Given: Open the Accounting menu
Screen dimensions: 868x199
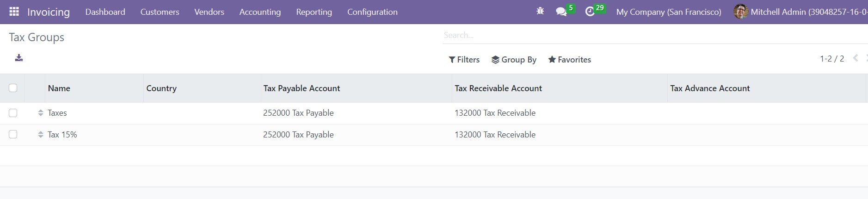Looking at the screenshot, I should point(260,12).
